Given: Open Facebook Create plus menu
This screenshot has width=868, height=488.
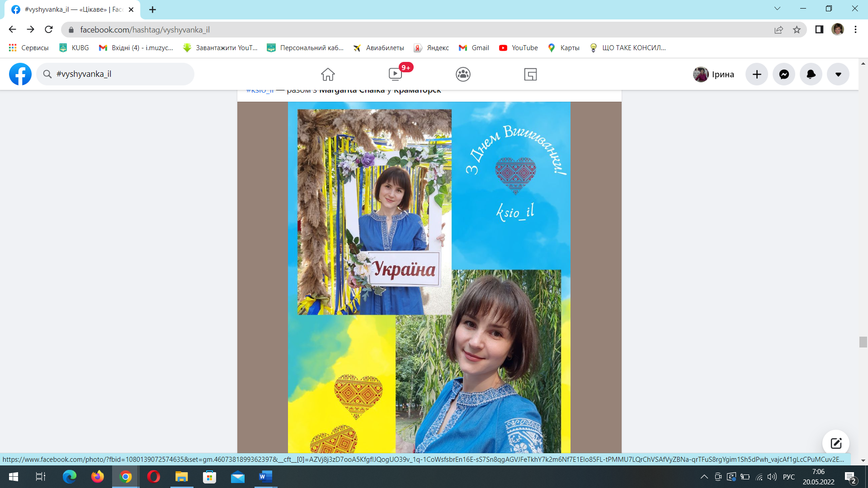Looking at the screenshot, I should [757, 74].
